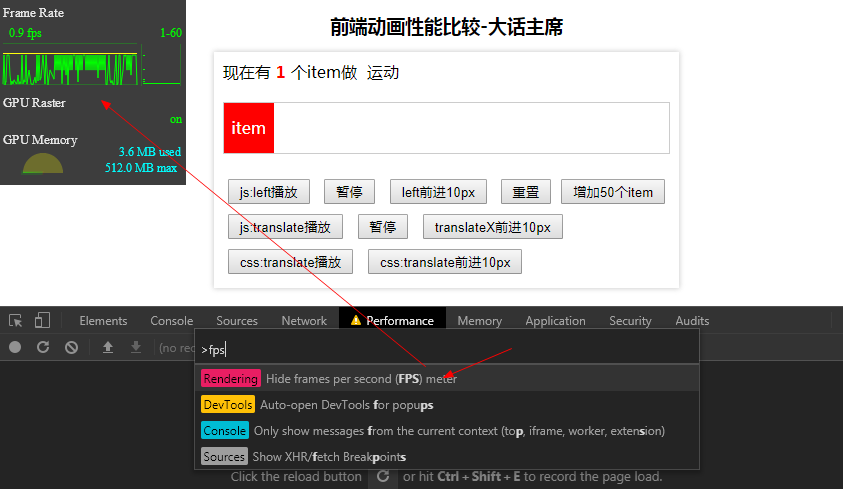This screenshot has width=843, height=489.
Task: Open the Elements tab
Action: click(103, 321)
